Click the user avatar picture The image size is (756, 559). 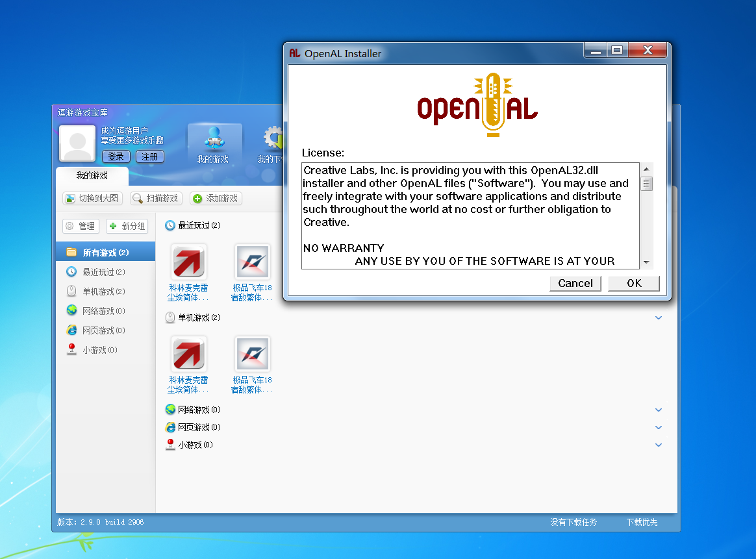[77, 143]
